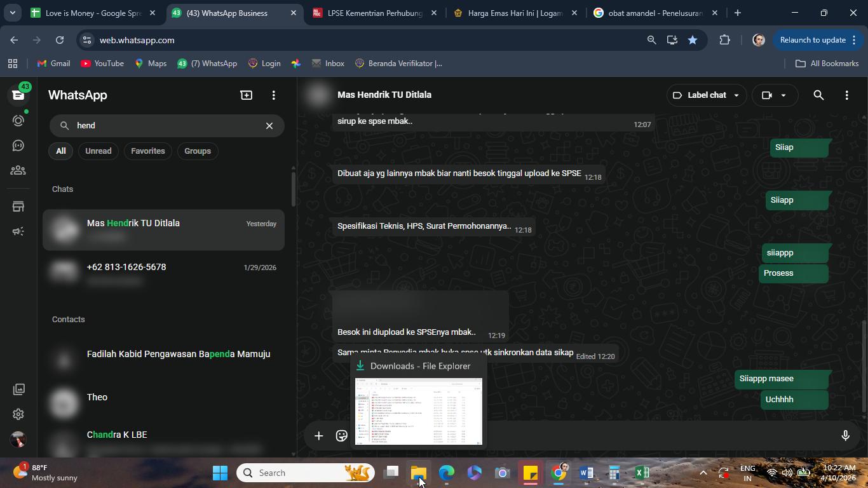Open the conversation options menu
Screen dimensions: 868x488
pyautogui.click(x=846, y=95)
